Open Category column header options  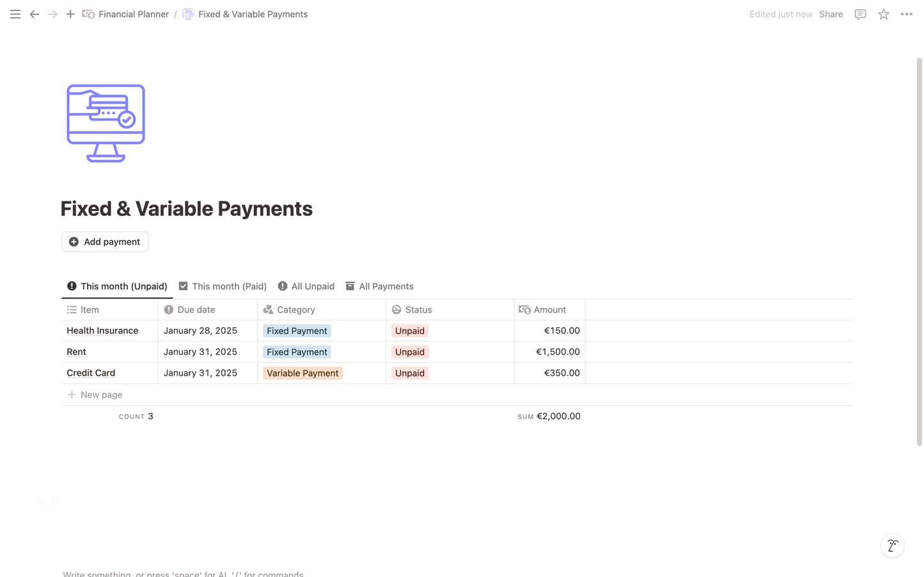point(295,310)
